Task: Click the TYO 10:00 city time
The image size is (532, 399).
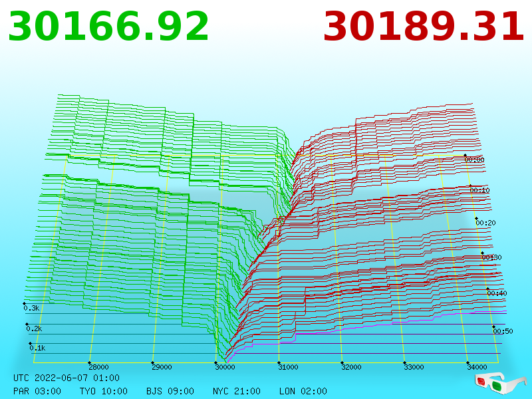Action: pos(104,391)
